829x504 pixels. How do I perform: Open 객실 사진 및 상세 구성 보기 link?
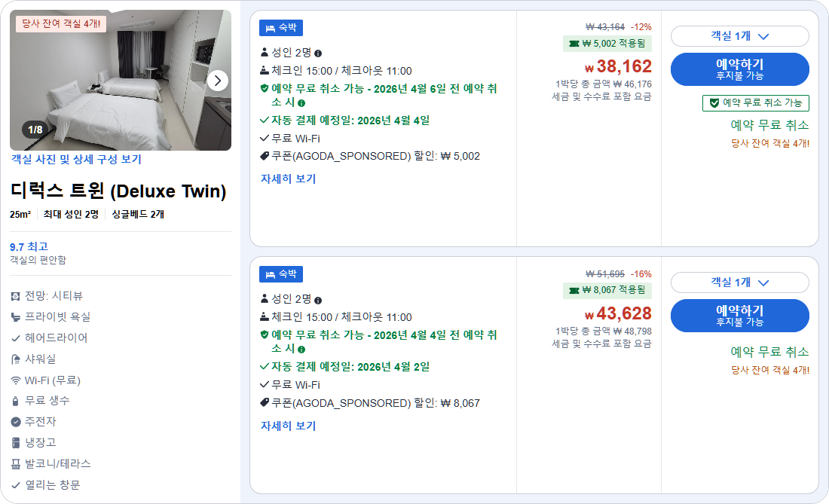(x=76, y=158)
